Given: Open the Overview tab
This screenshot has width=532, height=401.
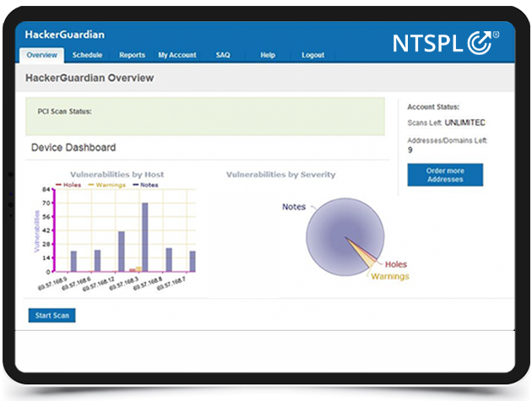Looking at the screenshot, I should 41,56.
